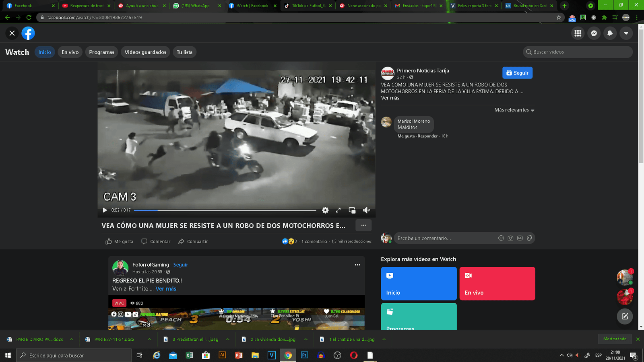Open the notifications bell

(x=610, y=33)
